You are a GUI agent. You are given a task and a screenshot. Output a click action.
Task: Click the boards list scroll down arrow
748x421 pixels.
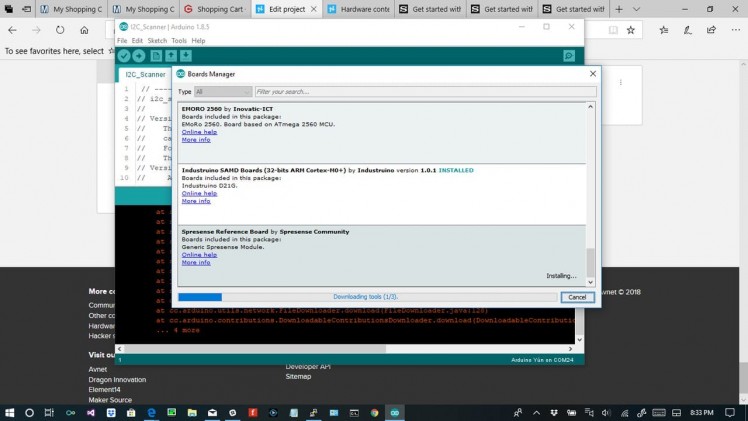590,282
